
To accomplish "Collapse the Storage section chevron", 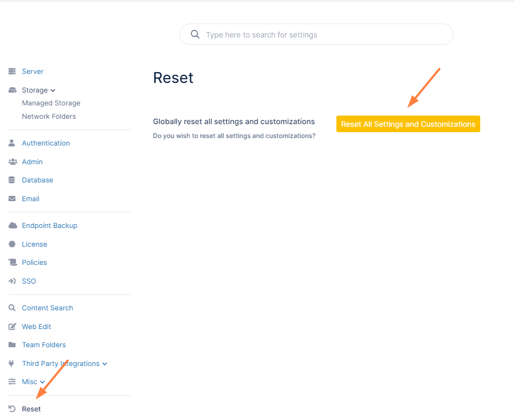I will (53, 90).
